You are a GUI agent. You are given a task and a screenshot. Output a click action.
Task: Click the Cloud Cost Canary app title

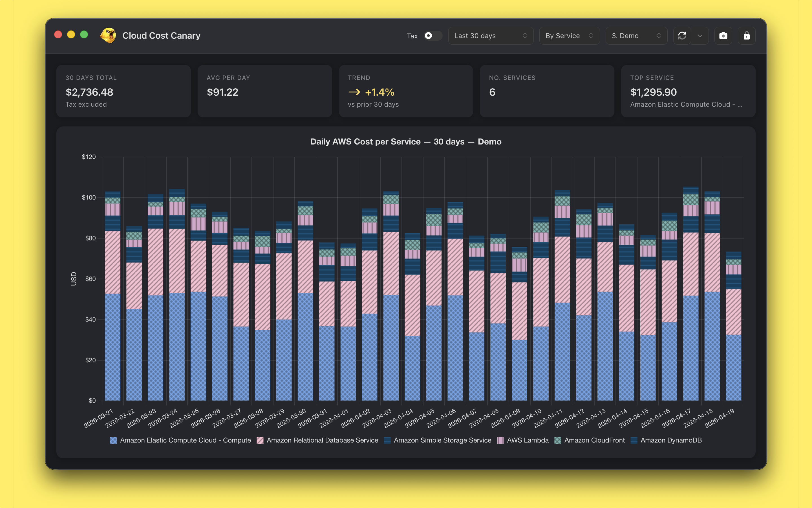[161, 36]
